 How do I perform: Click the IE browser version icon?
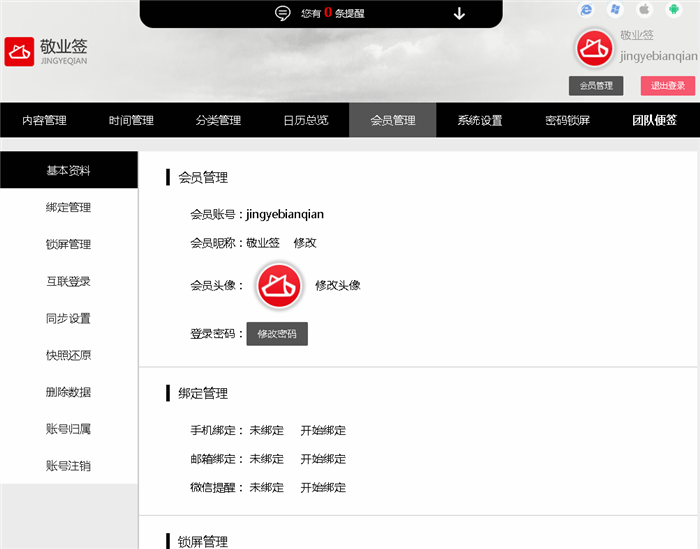click(x=586, y=10)
